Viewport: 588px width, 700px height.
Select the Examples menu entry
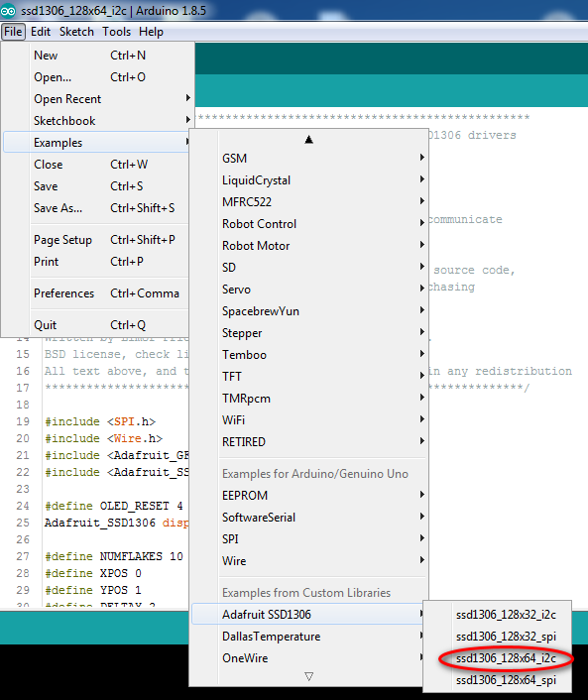(96, 143)
